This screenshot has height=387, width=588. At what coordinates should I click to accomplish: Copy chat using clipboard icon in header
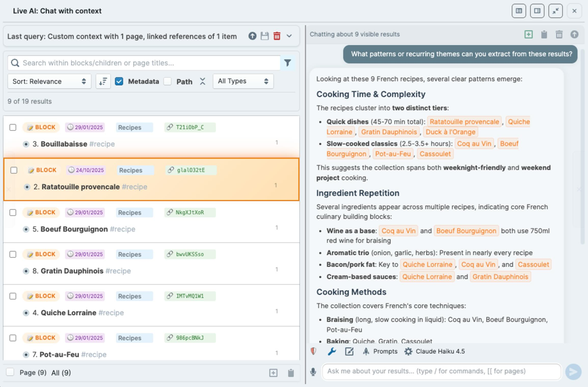tap(544, 34)
